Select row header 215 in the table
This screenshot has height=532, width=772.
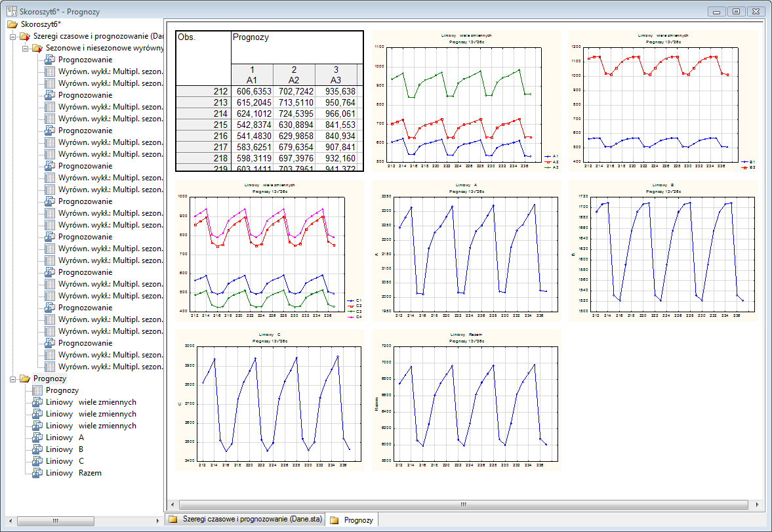click(203, 125)
